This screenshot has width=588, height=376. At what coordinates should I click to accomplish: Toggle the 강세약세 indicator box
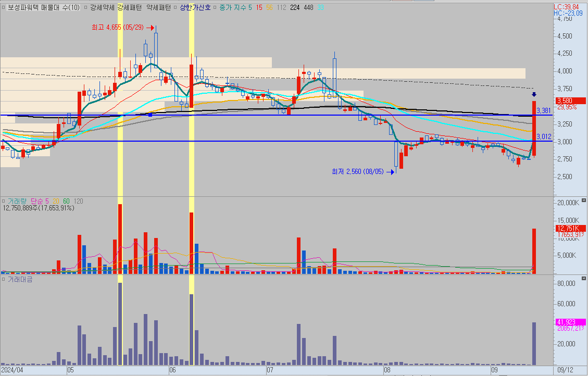pos(86,7)
